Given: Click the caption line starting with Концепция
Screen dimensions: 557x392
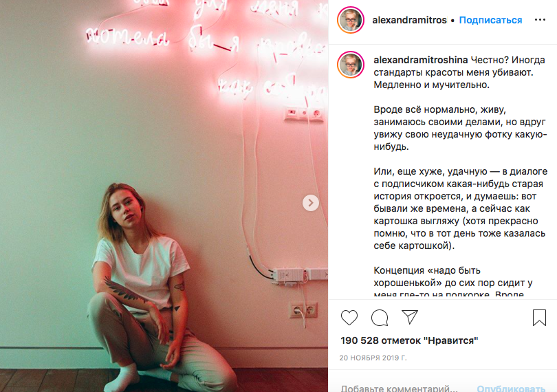Looking at the screenshot, I should tap(427, 270).
